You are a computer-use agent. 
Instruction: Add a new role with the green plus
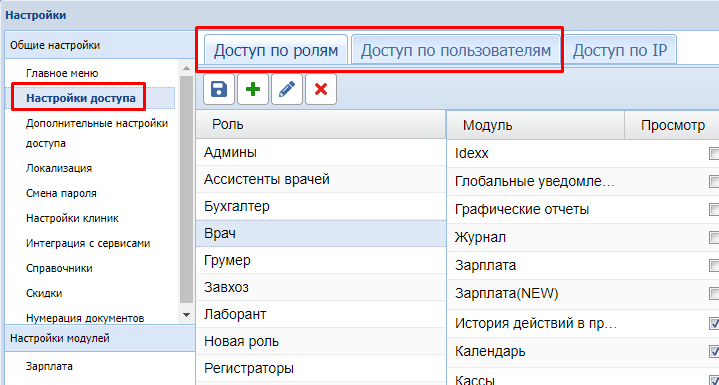pos(253,89)
